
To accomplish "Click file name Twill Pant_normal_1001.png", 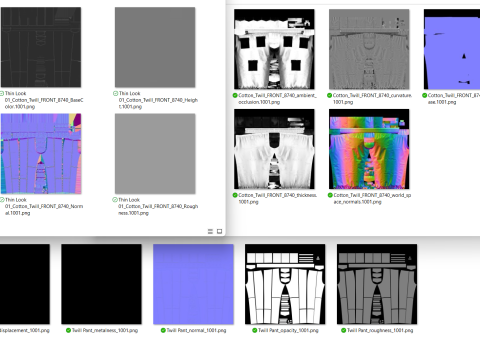I will tap(196, 330).
